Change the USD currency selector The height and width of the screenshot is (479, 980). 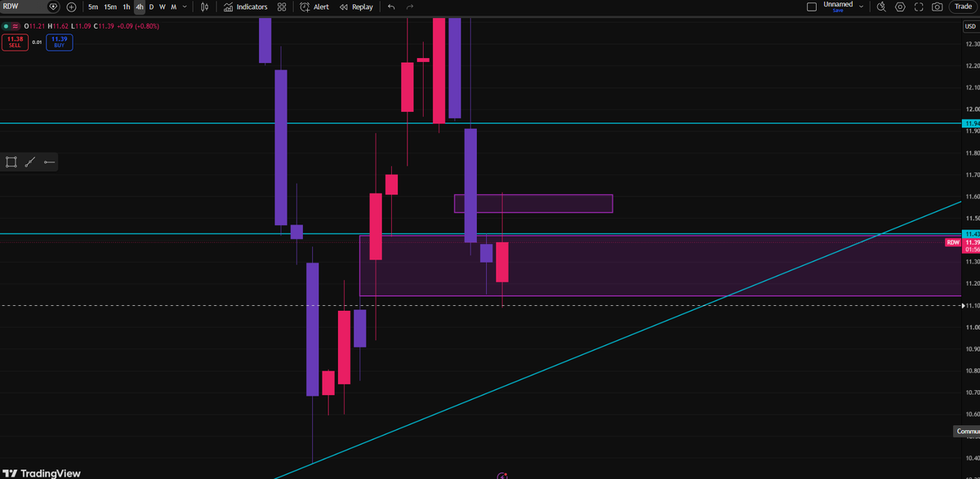pyautogui.click(x=969, y=26)
